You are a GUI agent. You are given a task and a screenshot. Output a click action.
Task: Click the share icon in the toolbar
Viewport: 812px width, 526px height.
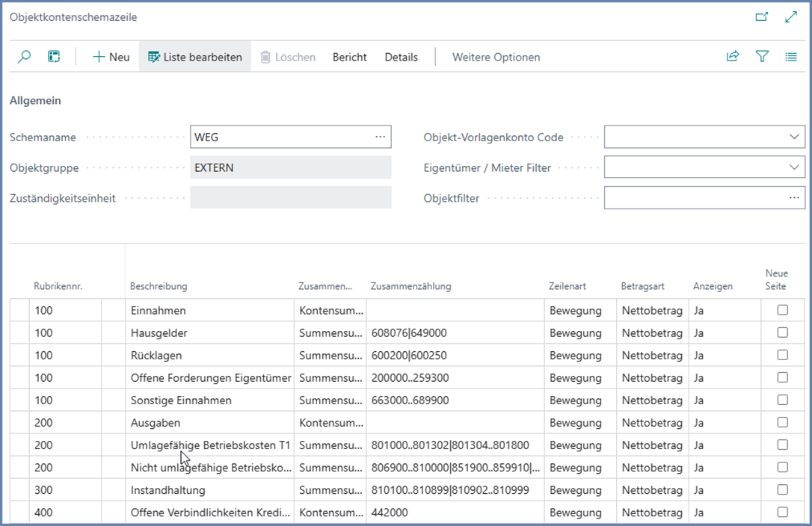pyautogui.click(x=733, y=57)
